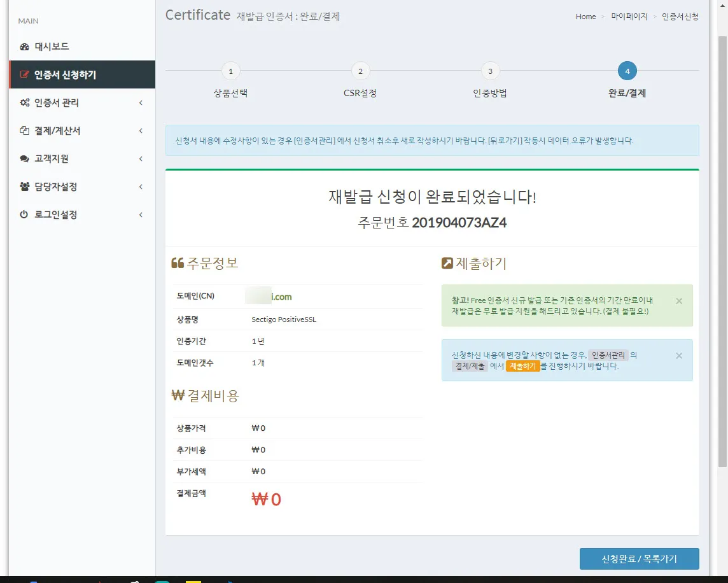Open the 대시보드 menu item
Screen dimensions: 728x583
coord(52,47)
